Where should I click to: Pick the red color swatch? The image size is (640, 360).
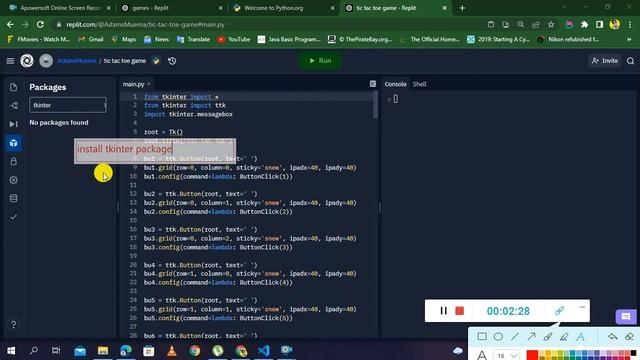click(x=532, y=355)
